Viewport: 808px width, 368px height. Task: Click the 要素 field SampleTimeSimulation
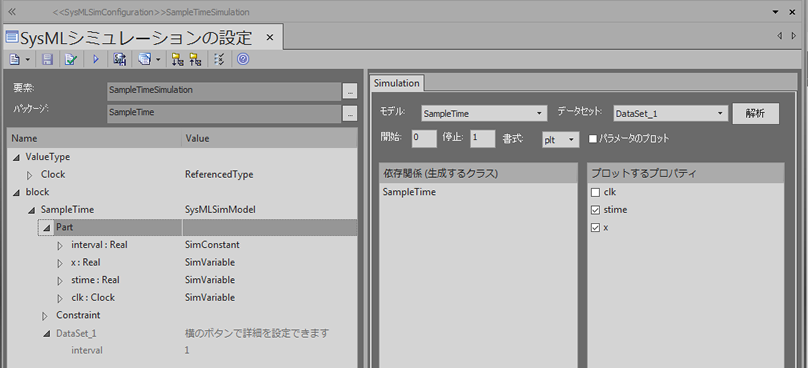coord(224,90)
